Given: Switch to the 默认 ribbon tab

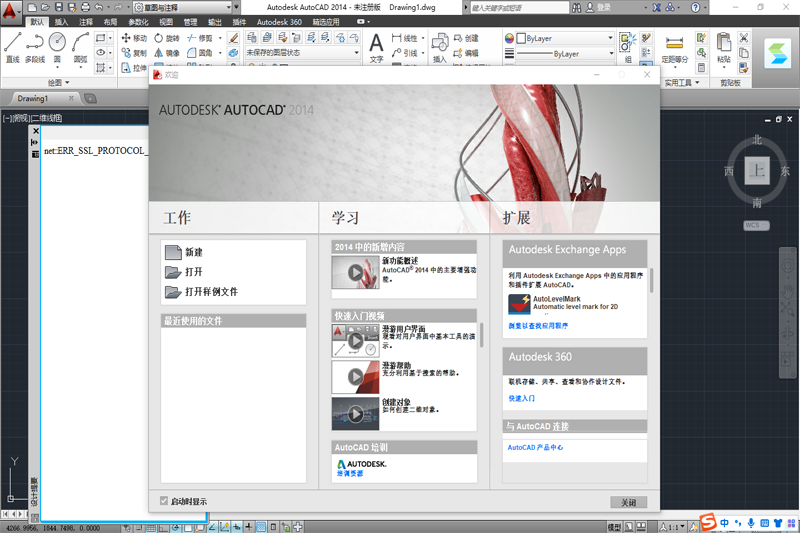Looking at the screenshot, I should point(37,22).
